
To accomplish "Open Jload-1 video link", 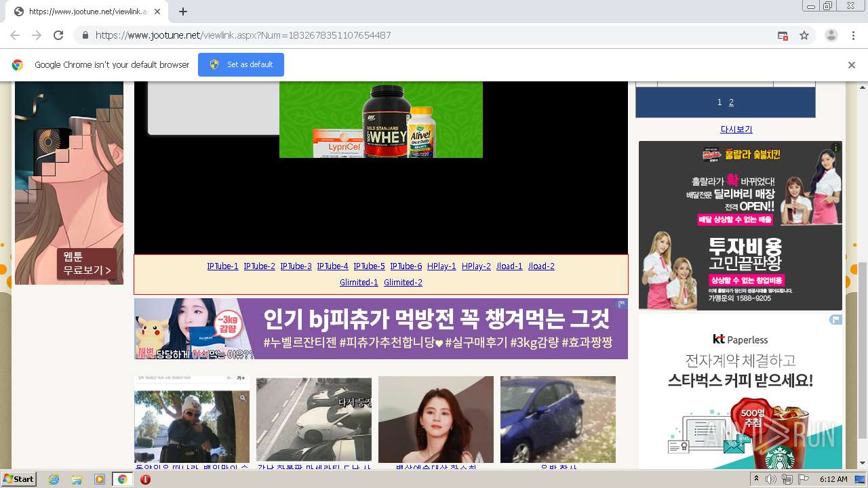I will point(509,266).
